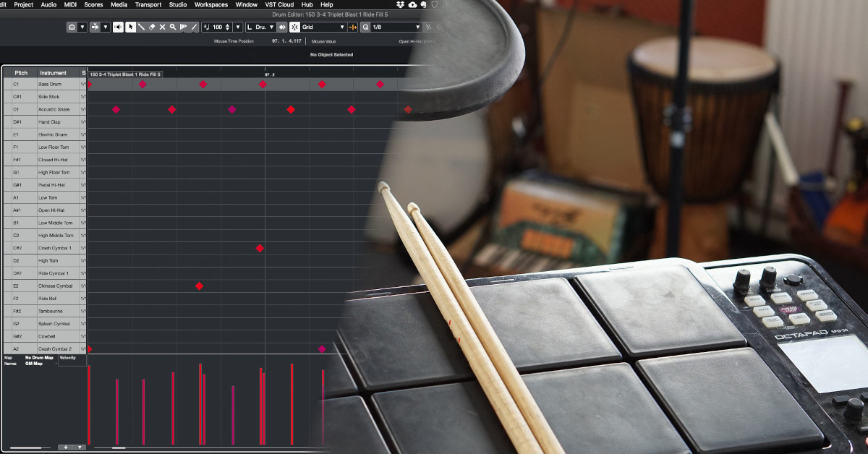The width and height of the screenshot is (868, 454).
Task: Select the Drumstick tool in the toolbar
Action: [x=141, y=27]
